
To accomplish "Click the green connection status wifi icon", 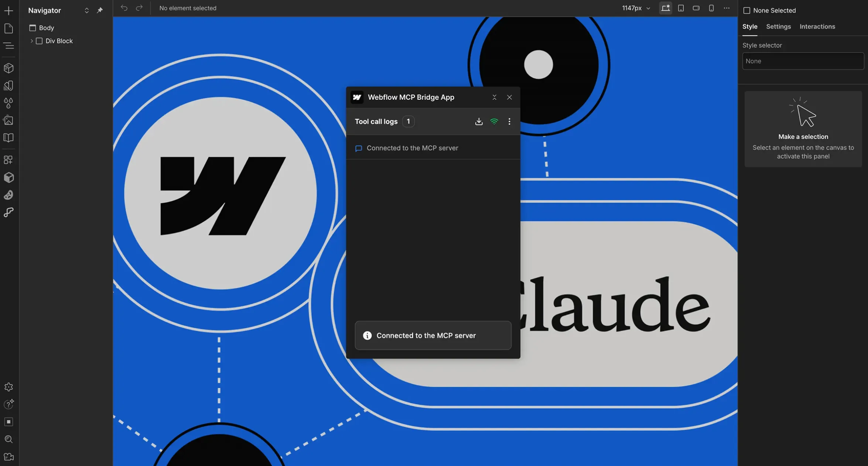I will [494, 121].
